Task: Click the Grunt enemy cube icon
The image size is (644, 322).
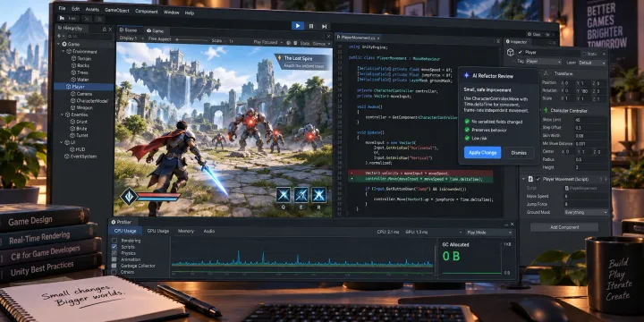Action: pos(73,122)
